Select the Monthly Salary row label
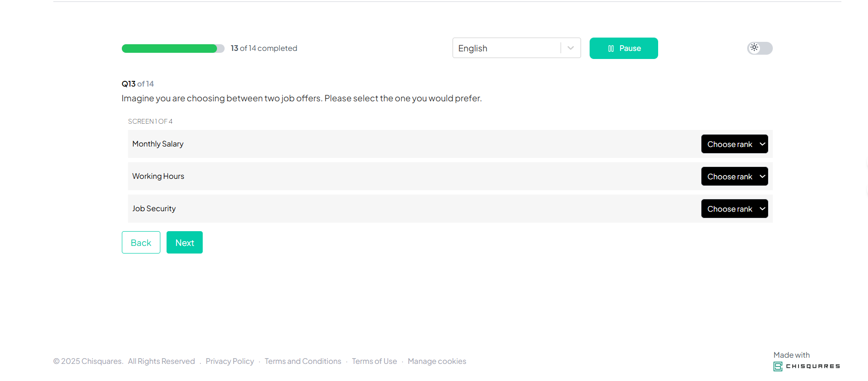868x381 pixels. 158,144
